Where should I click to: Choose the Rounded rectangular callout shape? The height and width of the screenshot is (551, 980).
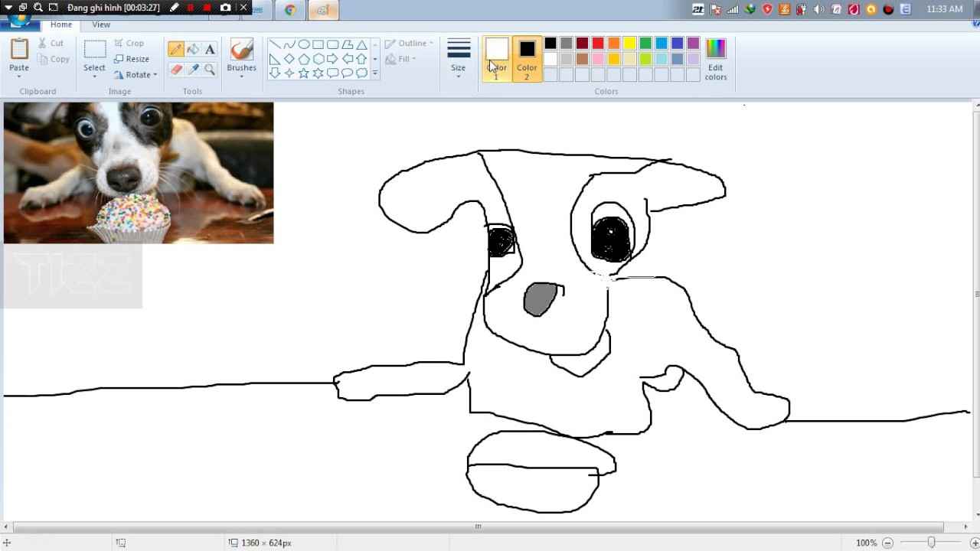point(332,73)
